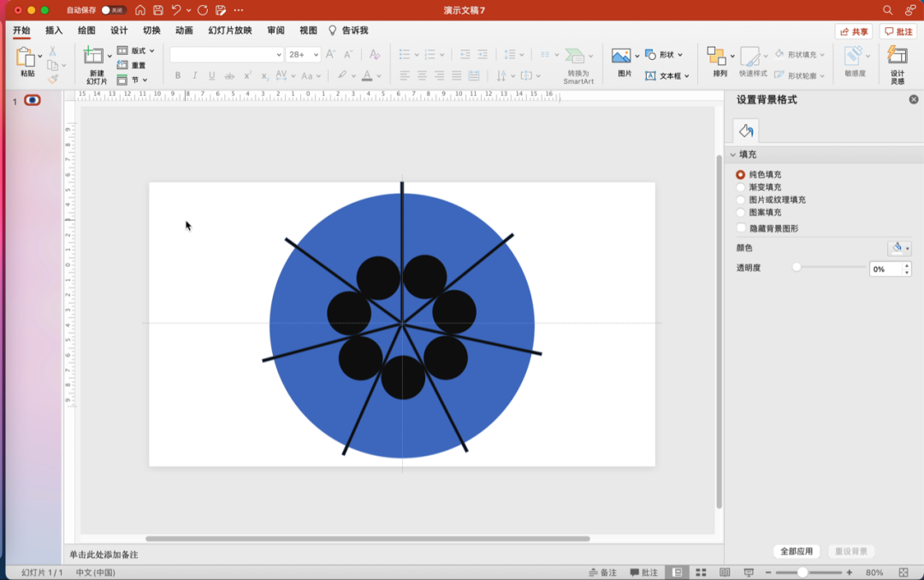This screenshot has width=924, height=580.
Task: Select 渐变填充 gradient fill option
Action: click(x=740, y=186)
